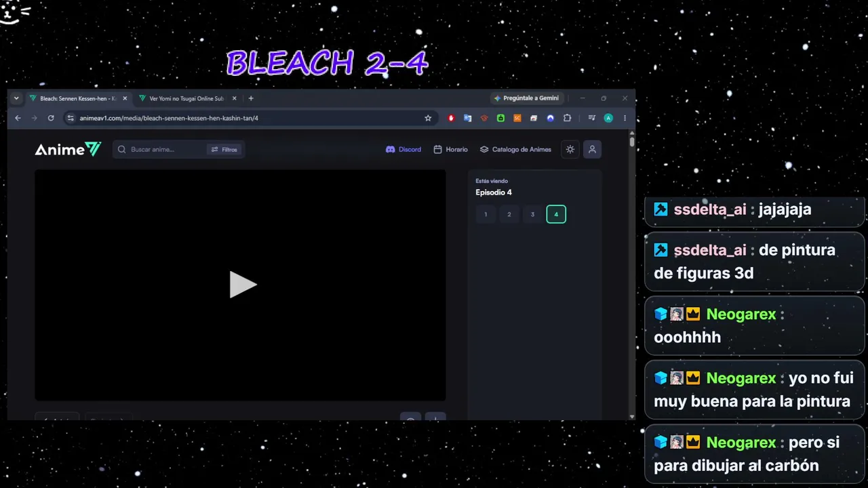
Task: Go to the Horario schedule page
Action: click(451, 150)
